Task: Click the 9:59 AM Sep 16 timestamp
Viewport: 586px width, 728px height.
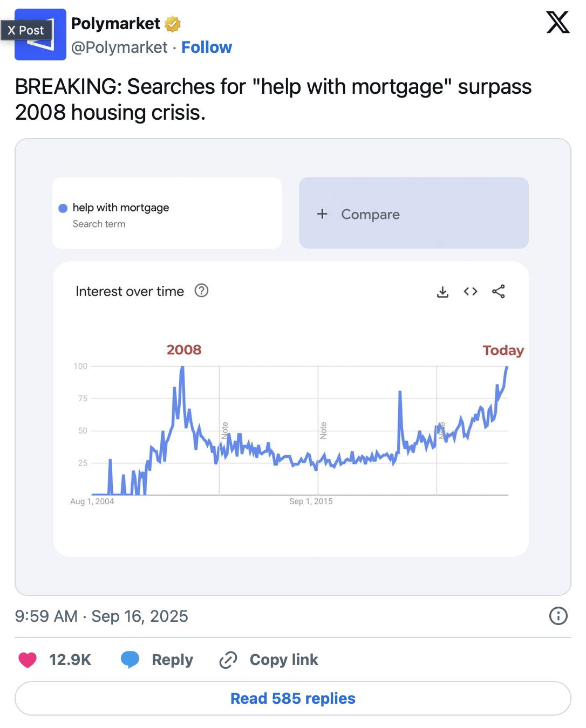Action: pyautogui.click(x=101, y=616)
